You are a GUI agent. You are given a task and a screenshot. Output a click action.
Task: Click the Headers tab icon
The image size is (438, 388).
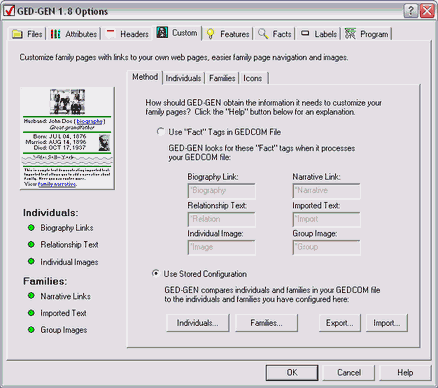point(111,34)
